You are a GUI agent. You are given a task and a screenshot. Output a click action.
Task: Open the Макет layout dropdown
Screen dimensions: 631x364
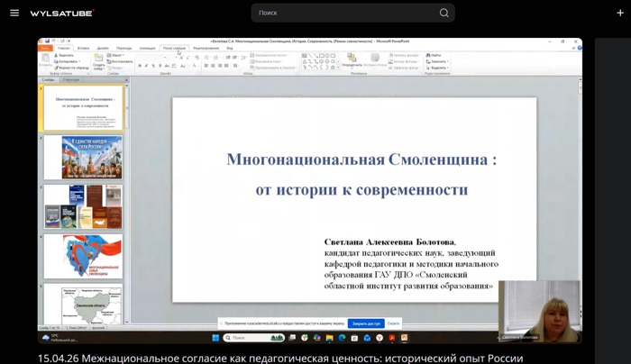coord(117,55)
